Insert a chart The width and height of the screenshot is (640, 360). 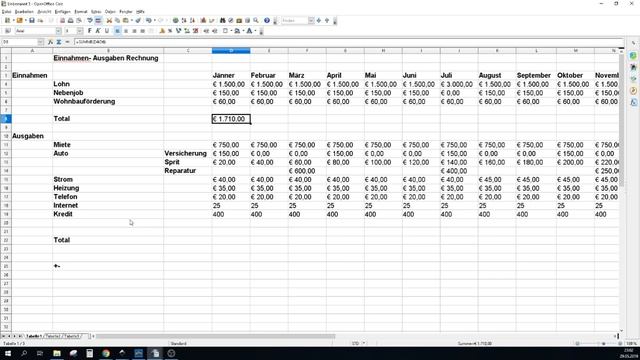click(203, 20)
